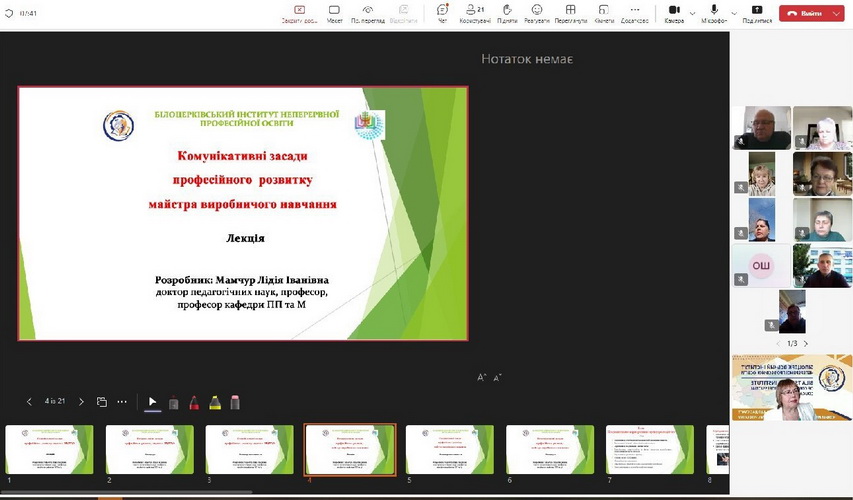
Task: Open the rooms (Кімнати) icon
Action: (604, 11)
